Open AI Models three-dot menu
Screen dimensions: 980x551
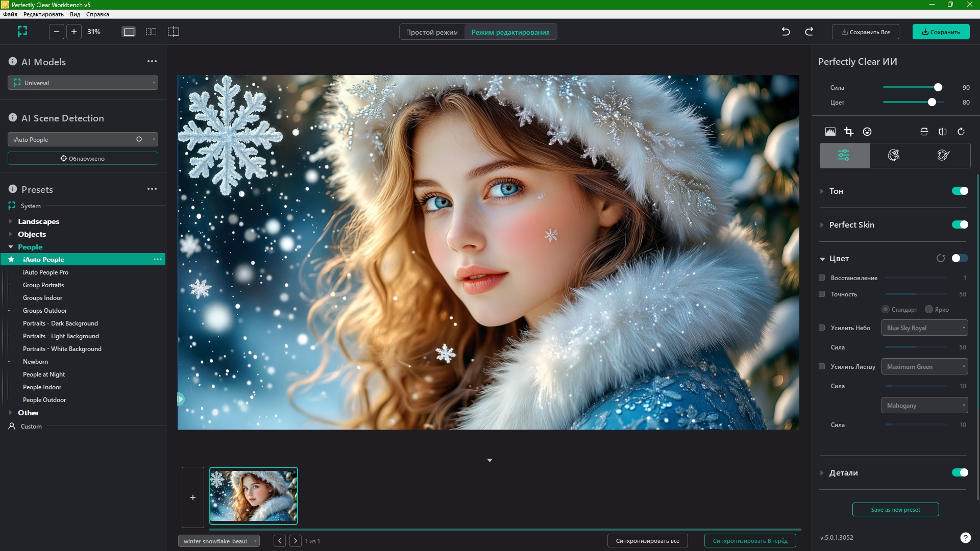152,61
